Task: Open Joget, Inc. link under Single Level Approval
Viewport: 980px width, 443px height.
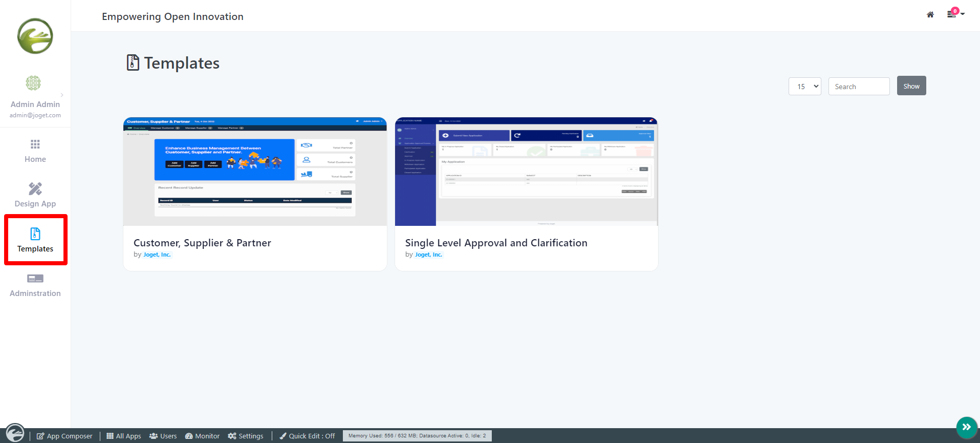Action: click(x=429, y=255)
